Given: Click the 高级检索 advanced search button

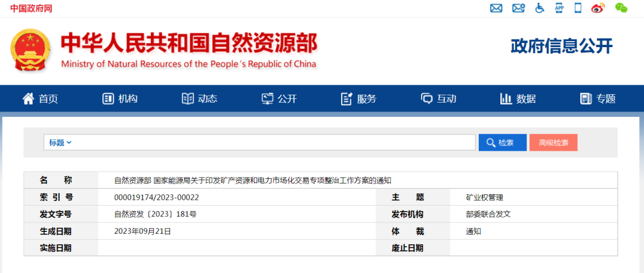Looking at the screenshot, I should pos(553,142).
